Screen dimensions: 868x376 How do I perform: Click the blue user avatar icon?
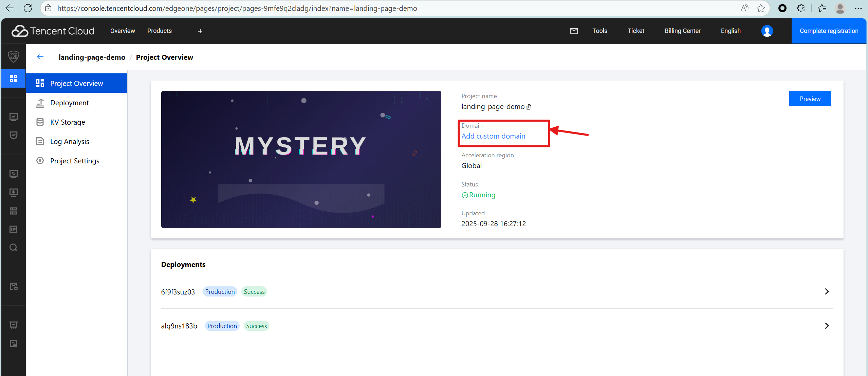(767, 31)
